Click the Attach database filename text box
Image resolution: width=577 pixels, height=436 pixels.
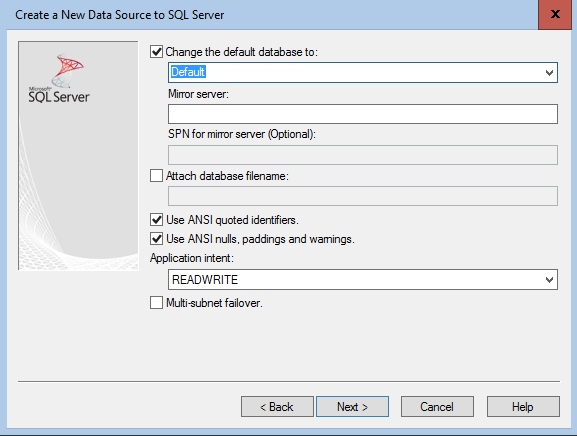[363, 196]
